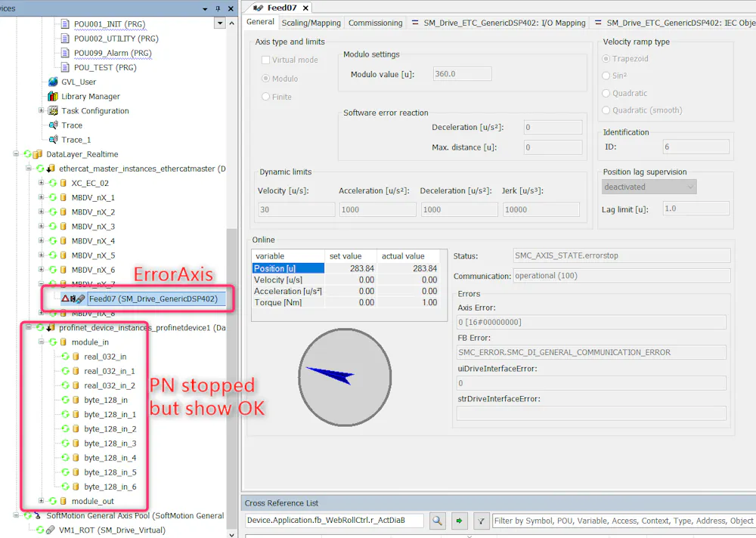Select the Torque [Nm] row
The width and height of the screenshot is (756, 538).
tap(345, 302)
